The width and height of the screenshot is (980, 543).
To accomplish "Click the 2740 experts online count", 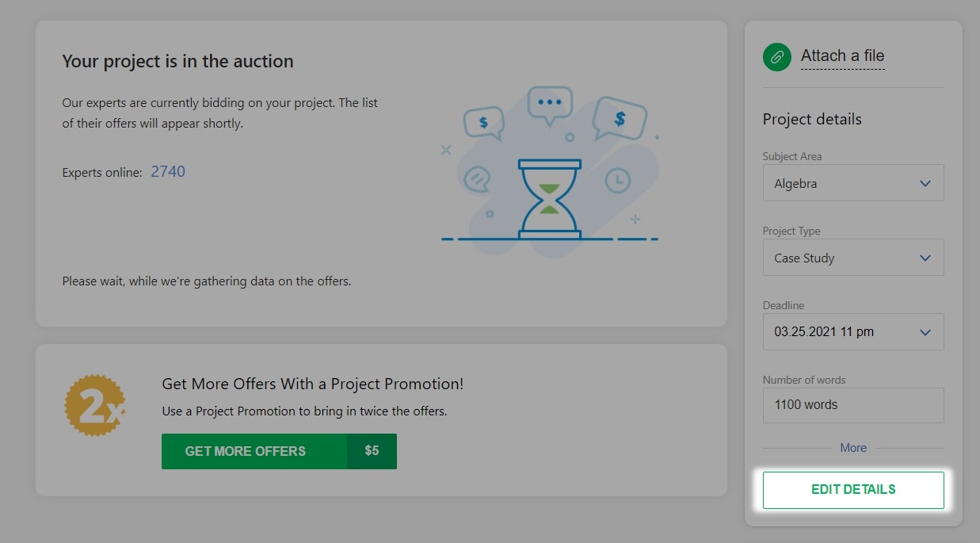I will point(167,171).
